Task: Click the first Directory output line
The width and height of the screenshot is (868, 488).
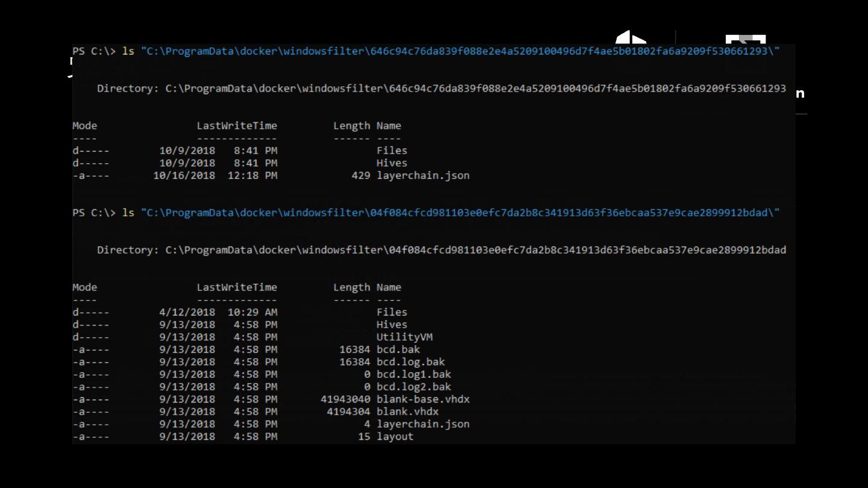Action: click(441, 89)
